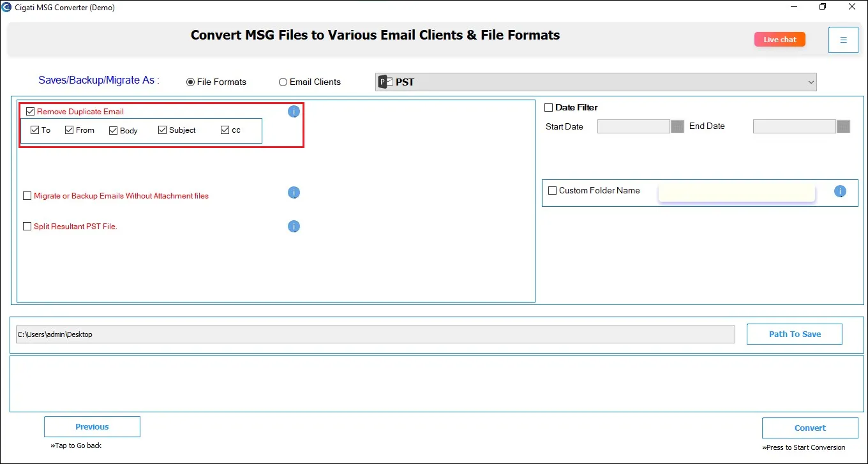Viewport: 868px width, 464px height.
Task: Toggle the To checkbox
Action: pyautogui.click(x=34, y=130)
